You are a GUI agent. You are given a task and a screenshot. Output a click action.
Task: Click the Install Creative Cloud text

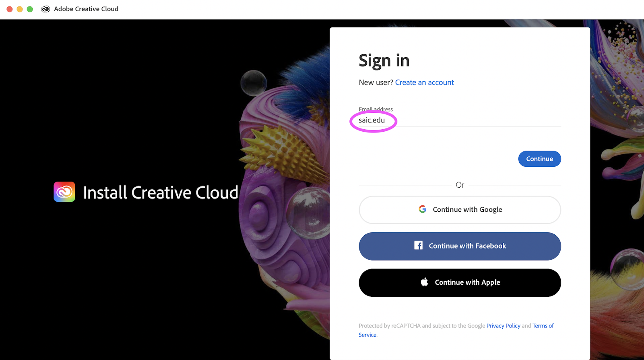(161, 192)
